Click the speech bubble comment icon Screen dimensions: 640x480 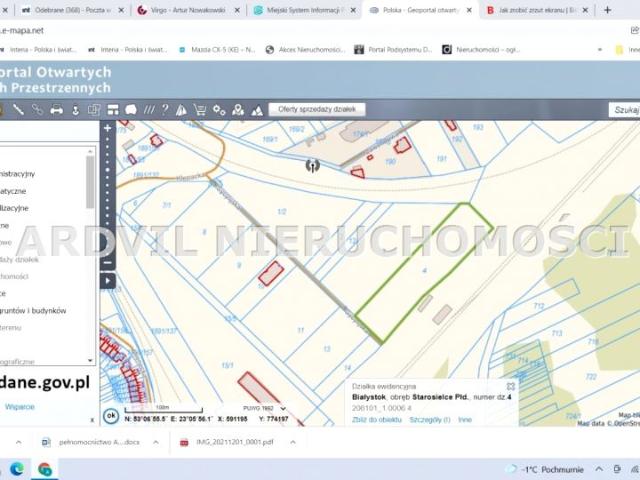131,109
